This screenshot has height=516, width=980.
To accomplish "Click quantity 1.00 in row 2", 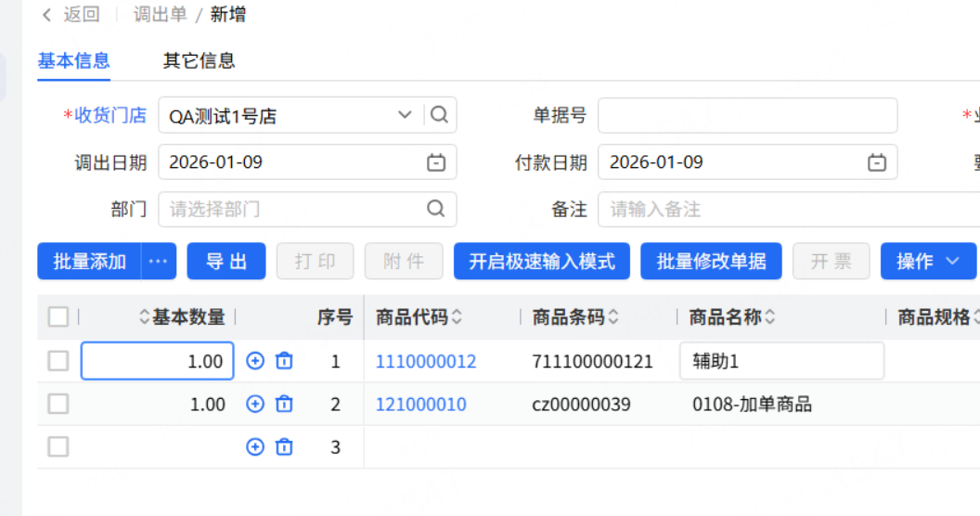I will click(x=208, y=405).
